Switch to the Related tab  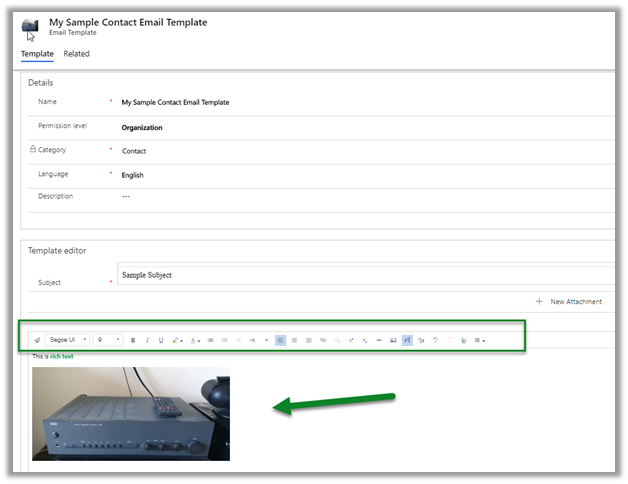pos(76,54)
